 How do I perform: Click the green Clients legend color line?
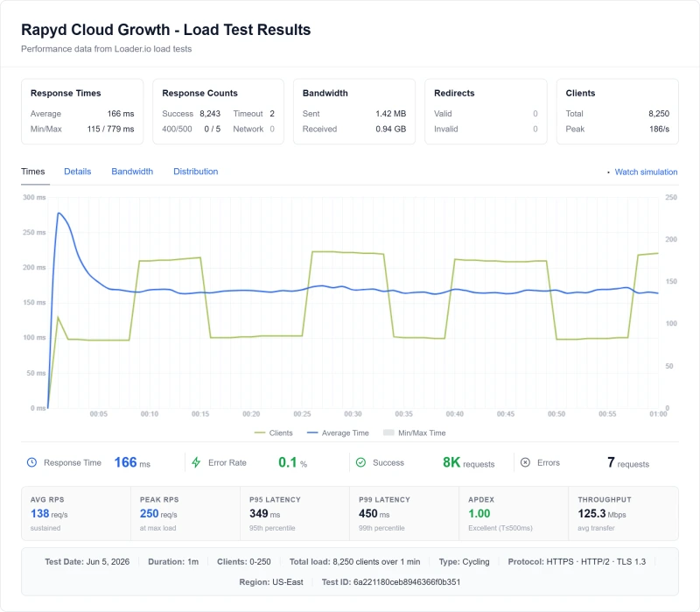point(259,433)
